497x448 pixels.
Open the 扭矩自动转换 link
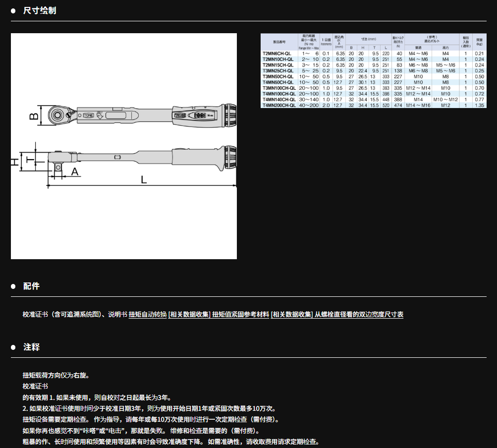click(x=148, y=314)
